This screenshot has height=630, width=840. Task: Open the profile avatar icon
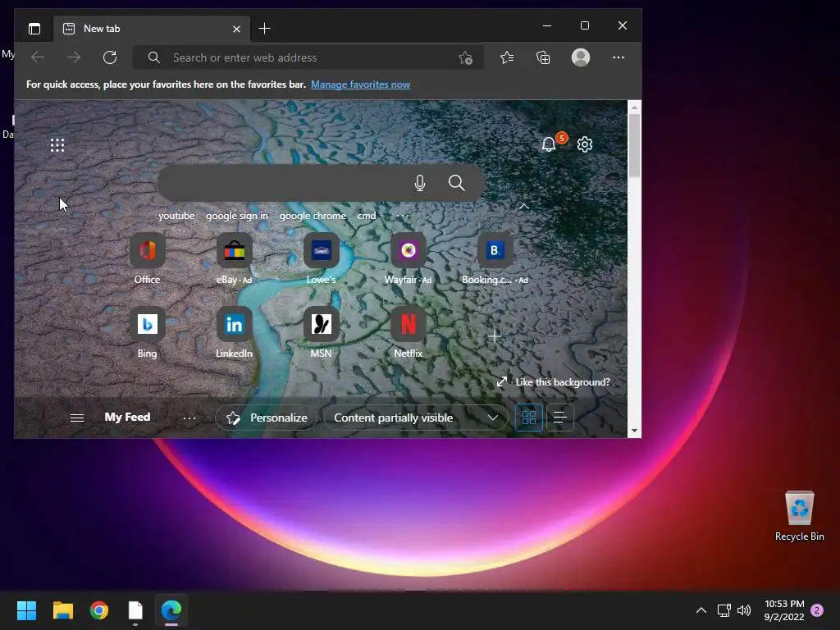tap(581, 57)
